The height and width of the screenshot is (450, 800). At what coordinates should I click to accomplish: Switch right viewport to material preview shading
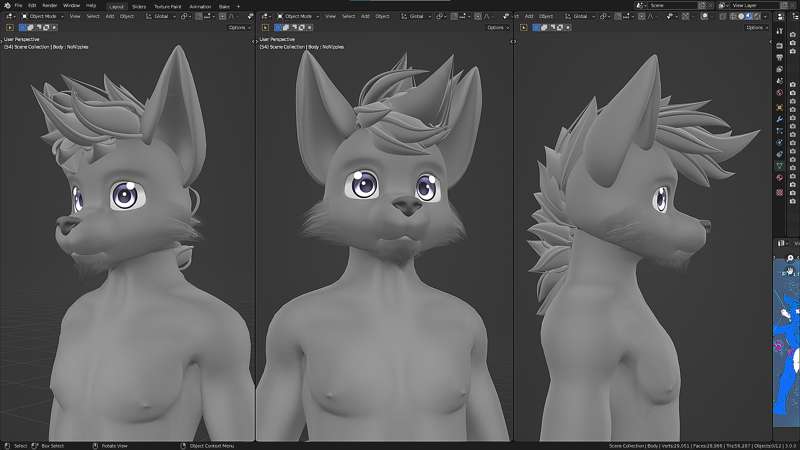coord(748,16)
